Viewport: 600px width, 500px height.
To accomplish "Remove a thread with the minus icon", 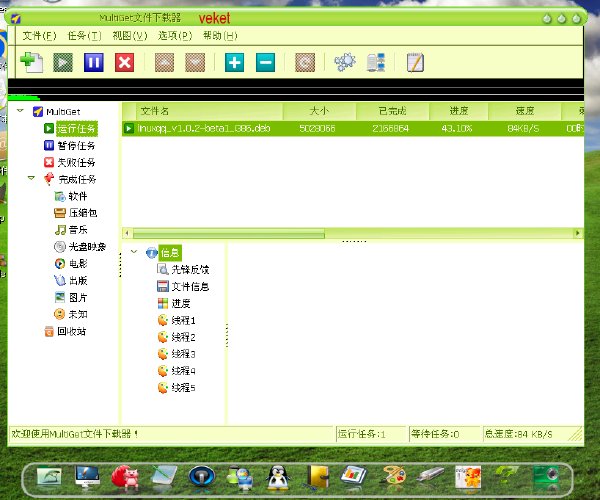I will point(266,62).
